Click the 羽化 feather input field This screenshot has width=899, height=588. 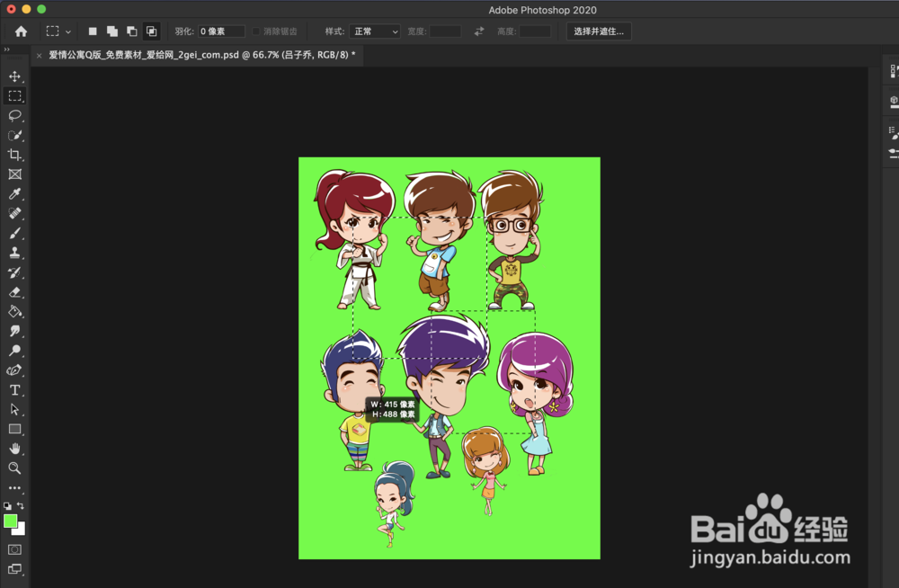[221, 31]
